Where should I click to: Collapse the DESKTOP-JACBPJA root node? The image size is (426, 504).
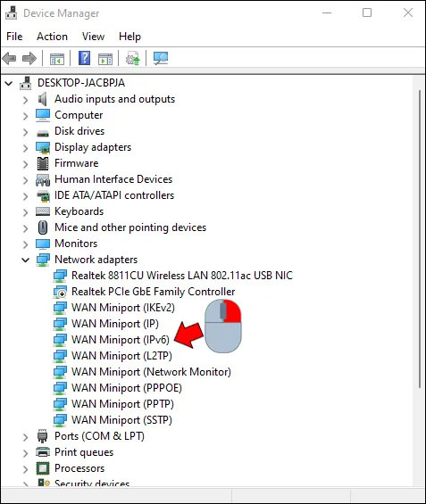(9, 84)
